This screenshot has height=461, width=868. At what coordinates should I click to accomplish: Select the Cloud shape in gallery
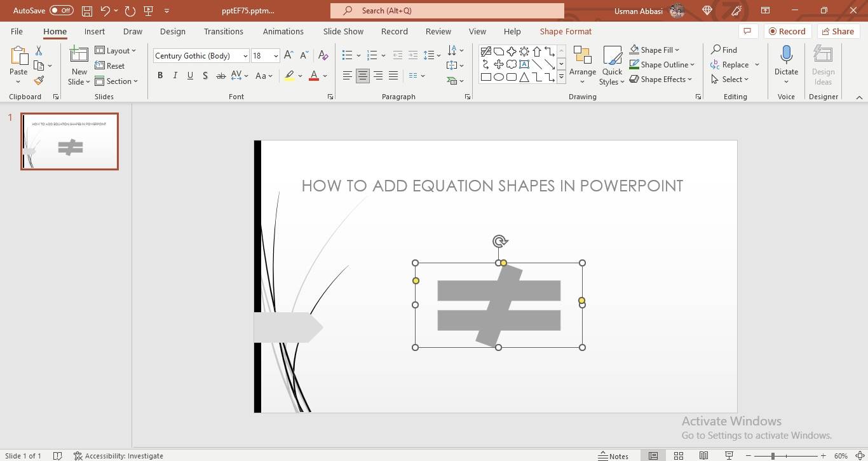pos(512,64)
